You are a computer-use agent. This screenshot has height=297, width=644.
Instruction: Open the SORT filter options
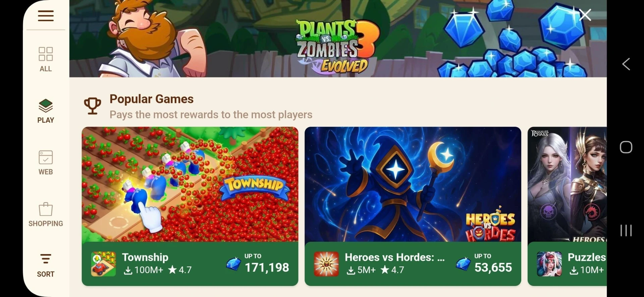pos(46,265)
